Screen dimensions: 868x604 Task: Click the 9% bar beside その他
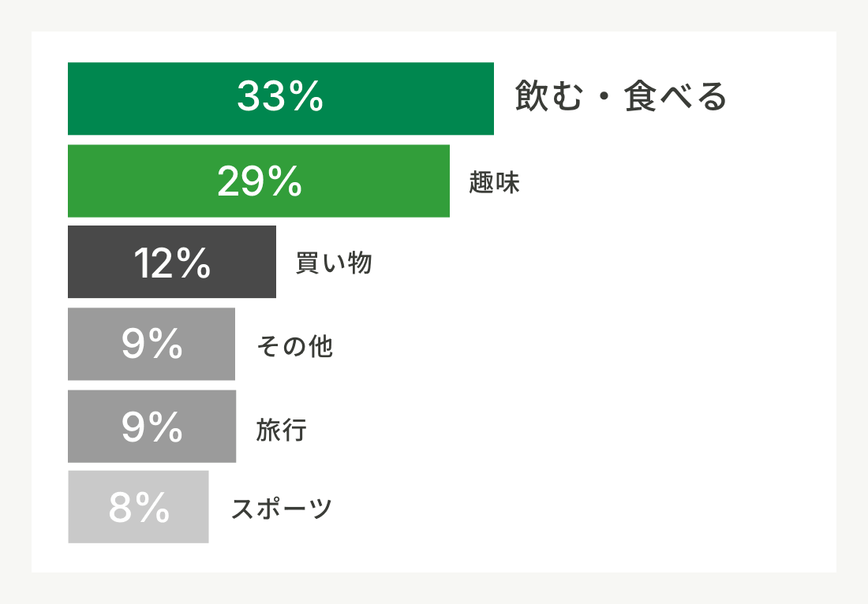(x=152, y=344)
